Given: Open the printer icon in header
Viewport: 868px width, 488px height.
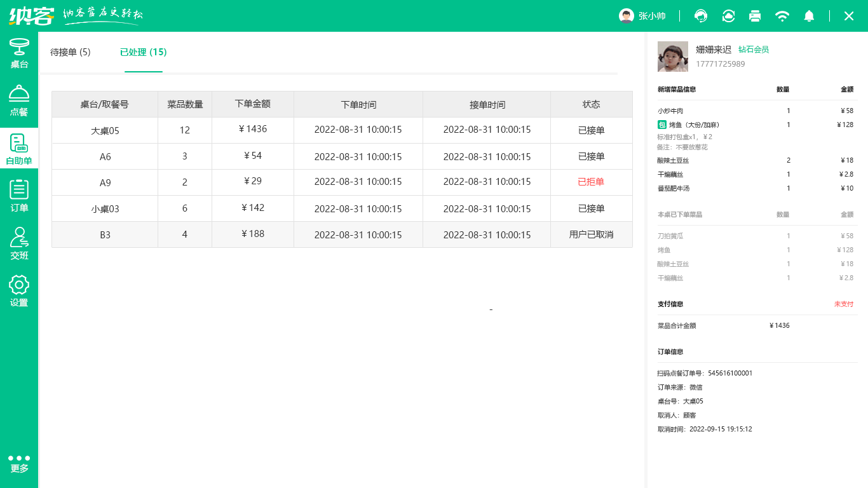Looking at the screenshot, I should (x=755, y=16).
